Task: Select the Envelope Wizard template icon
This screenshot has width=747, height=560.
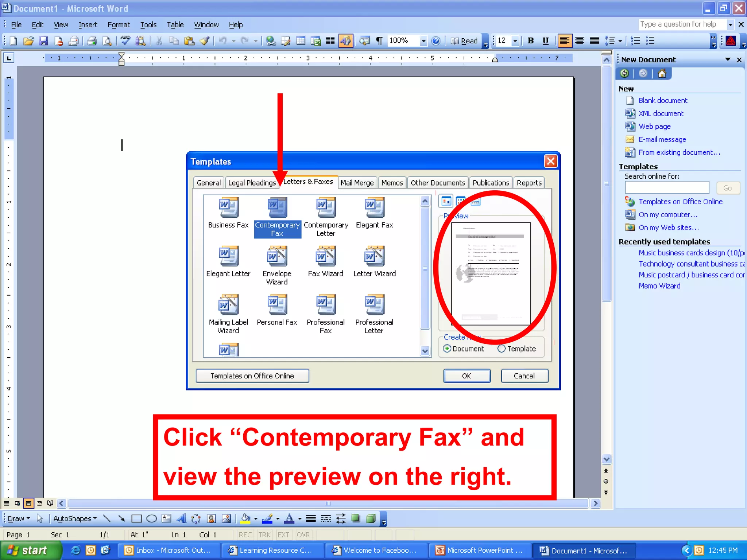Action: [x=277, y=265]
